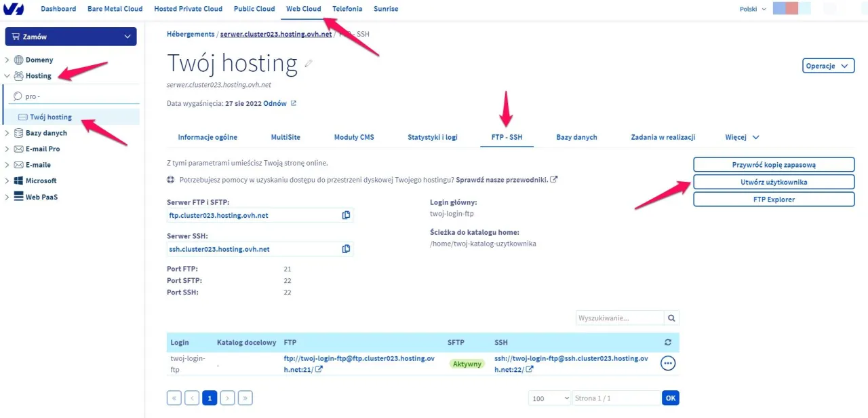Click the search magnifier icon in table
The width and height of the screenshot is (868, 418).
[x=671, y=318]
